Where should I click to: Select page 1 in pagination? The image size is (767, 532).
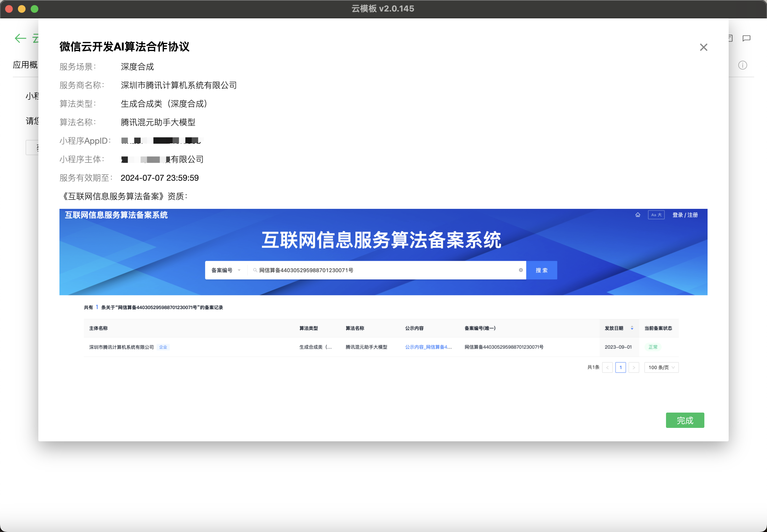pos(620,367)
